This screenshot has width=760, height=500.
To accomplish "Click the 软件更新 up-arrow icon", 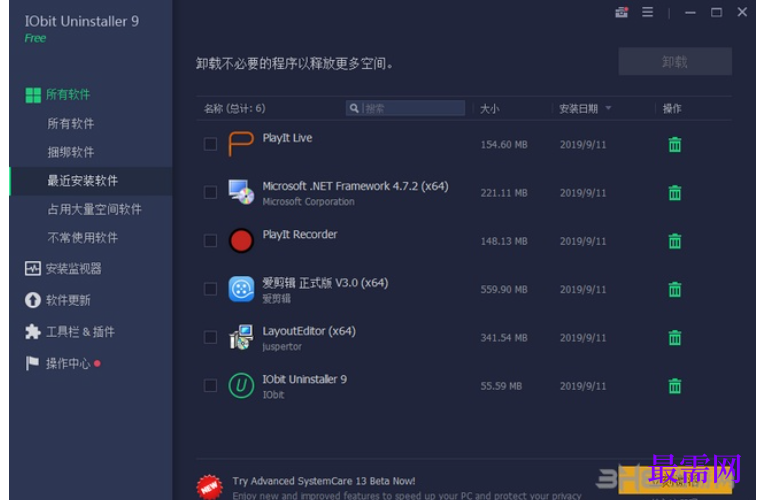I will [32, 300].
